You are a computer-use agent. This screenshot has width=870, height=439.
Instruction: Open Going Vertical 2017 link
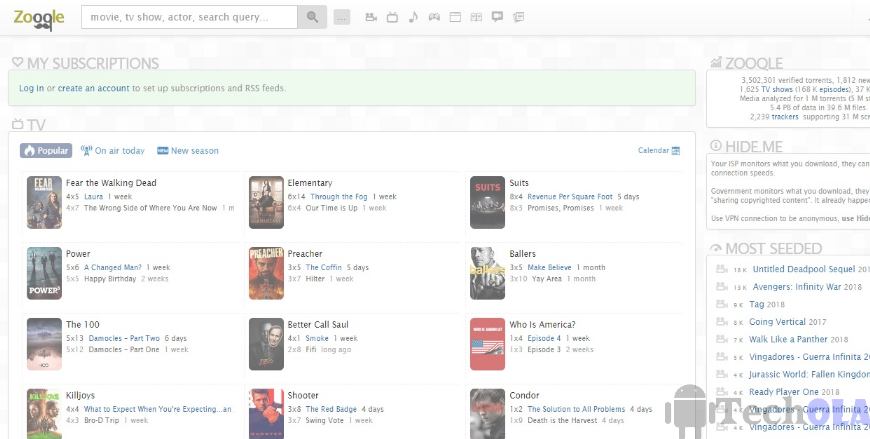[777, 322]
